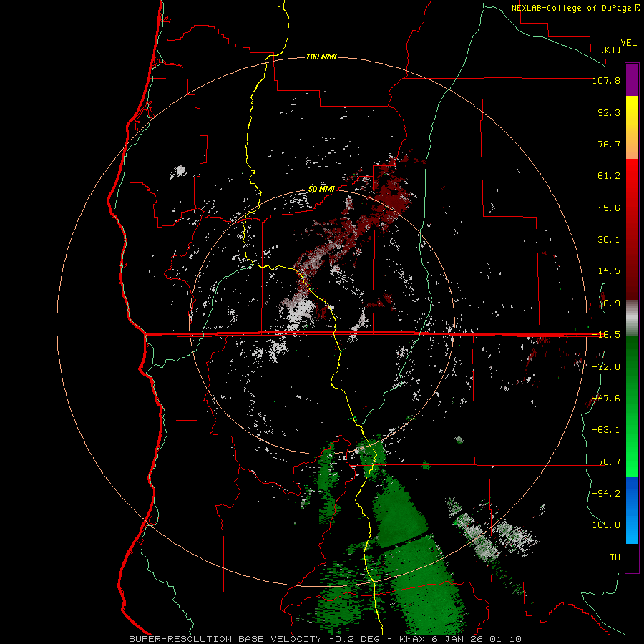Click the -16.5 legend value
644x644 pixels.
click(x=606, y=335)
